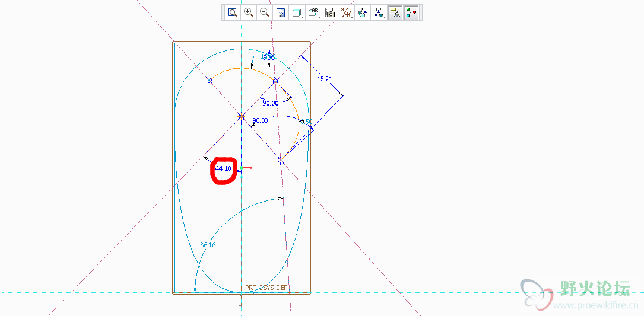
Task: Open the Datum Display Filters dropdown
Action: click(x=347, y=12)
